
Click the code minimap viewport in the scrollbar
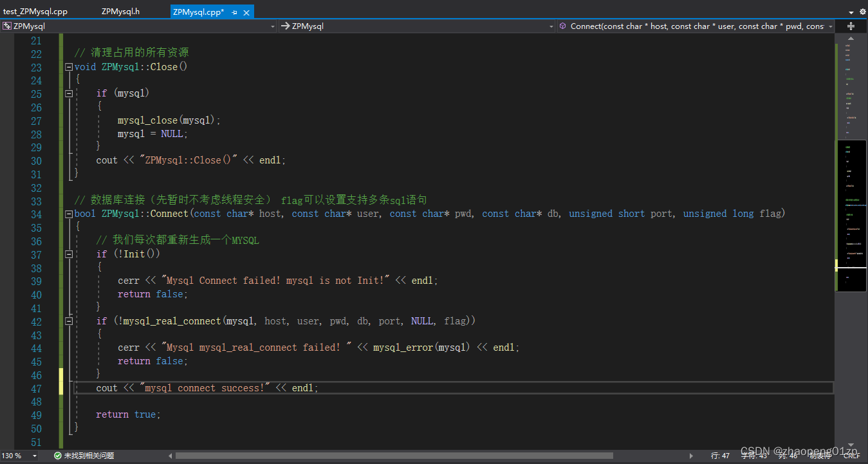(851, 216)
